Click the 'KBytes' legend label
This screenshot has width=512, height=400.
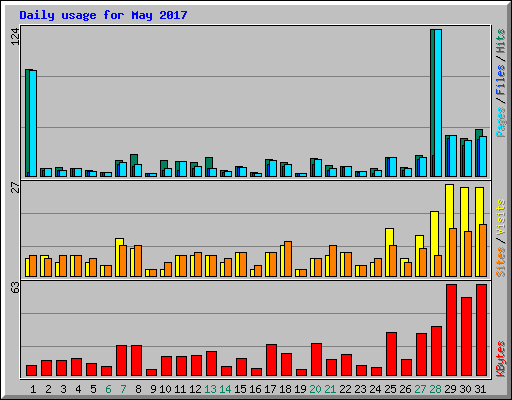coord(501,359)
